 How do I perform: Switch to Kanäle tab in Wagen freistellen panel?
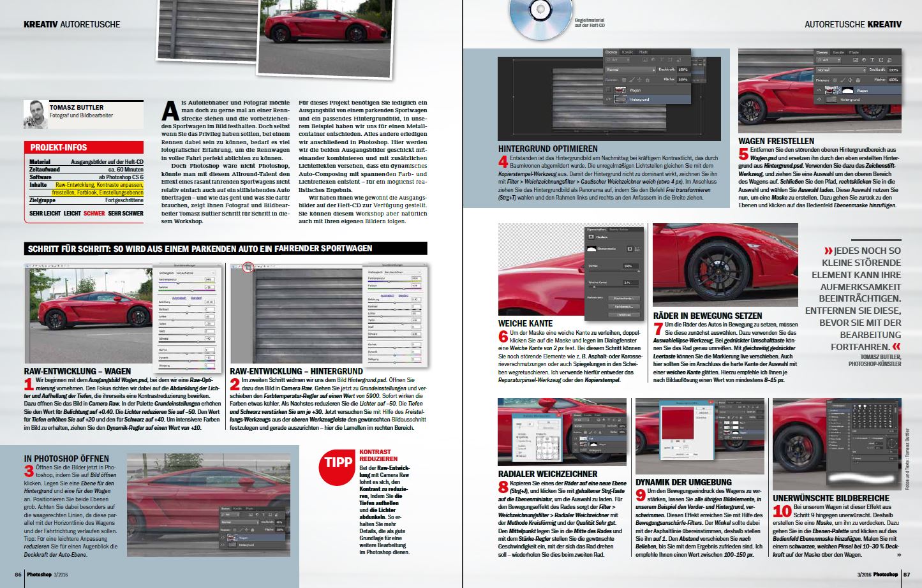point(838,52)
